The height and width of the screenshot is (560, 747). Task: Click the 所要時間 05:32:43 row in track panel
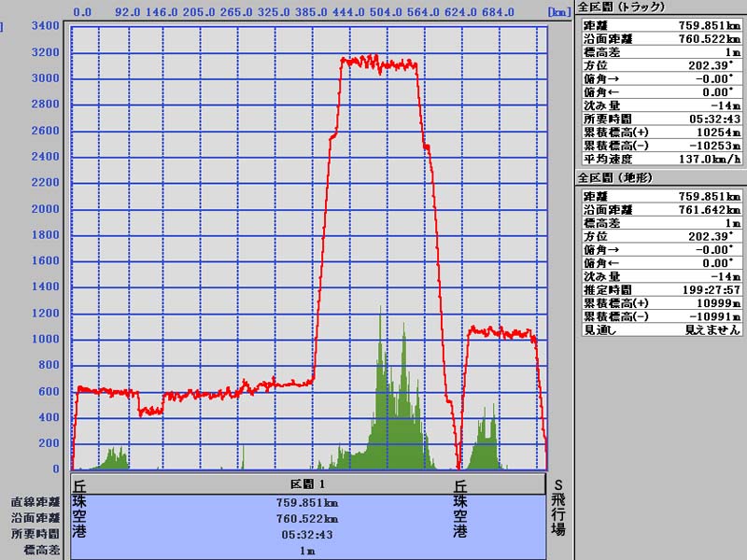[x=660, y=119]
